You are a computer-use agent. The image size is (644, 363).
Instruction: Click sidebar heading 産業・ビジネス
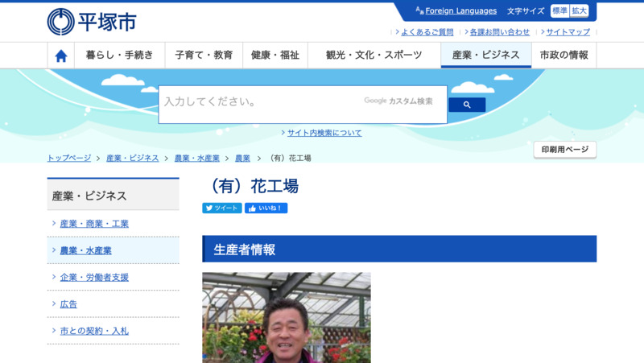point(113,195)
